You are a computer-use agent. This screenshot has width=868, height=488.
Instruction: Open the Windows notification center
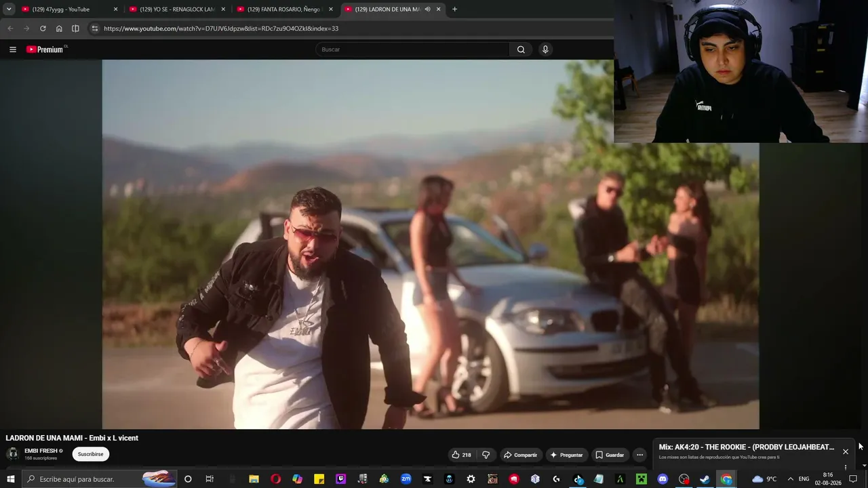[853, 479]
